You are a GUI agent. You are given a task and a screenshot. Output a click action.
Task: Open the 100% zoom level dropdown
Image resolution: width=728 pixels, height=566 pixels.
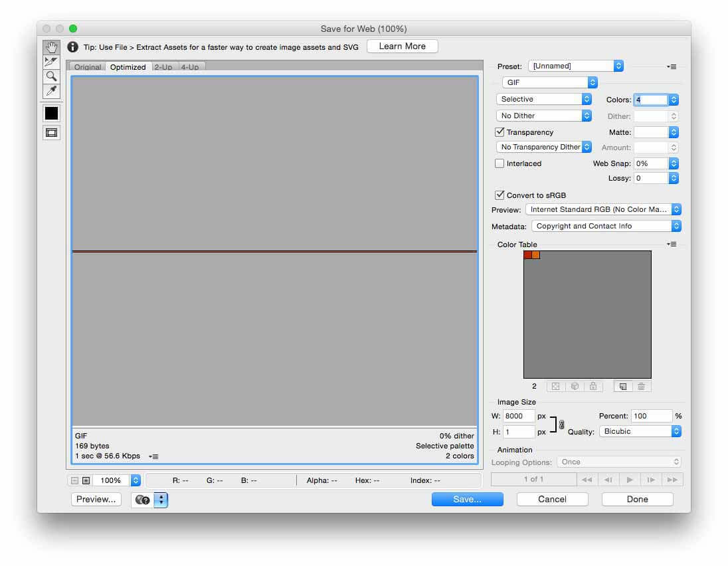pos(136,480)
